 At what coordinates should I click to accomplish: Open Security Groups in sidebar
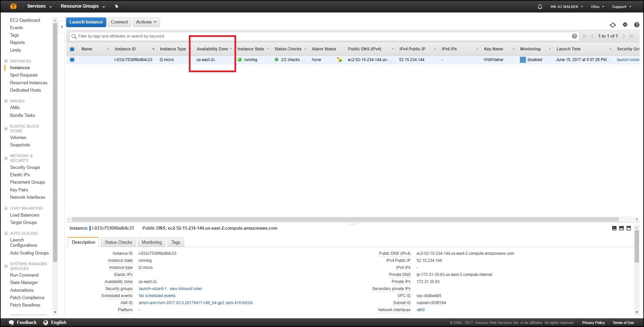[x=25, y=168]
